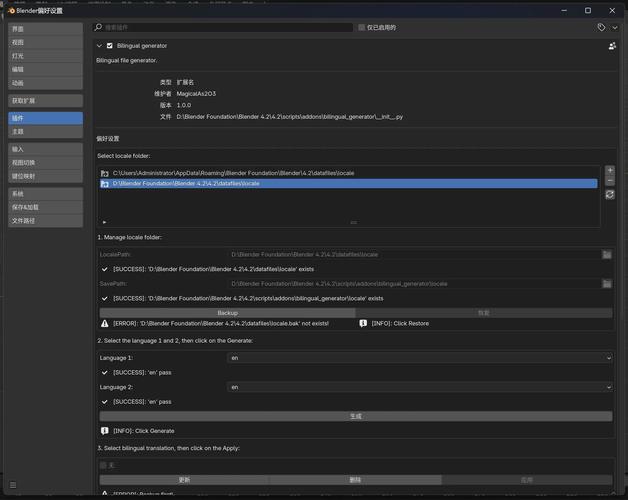Click the folder icon of the C:\Users path
The image size is (628, 500).
105,173
